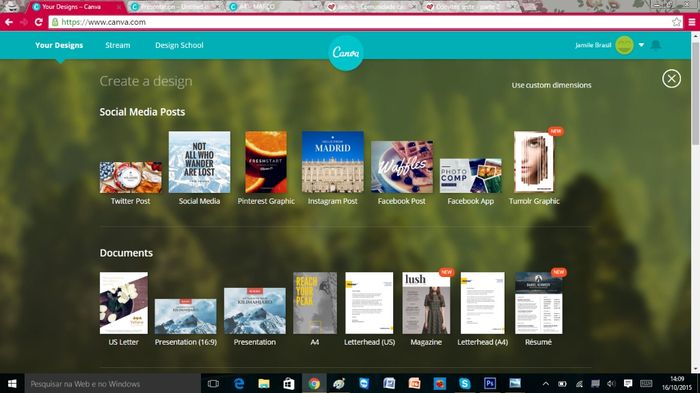Click the browser back arrow
The image size is (700, 393).
coord(9,22)
